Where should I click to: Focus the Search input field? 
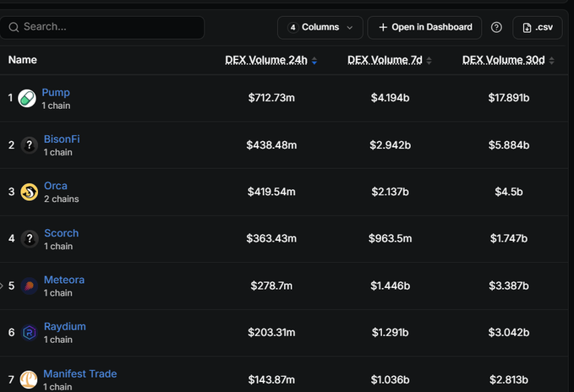point(102,27)
